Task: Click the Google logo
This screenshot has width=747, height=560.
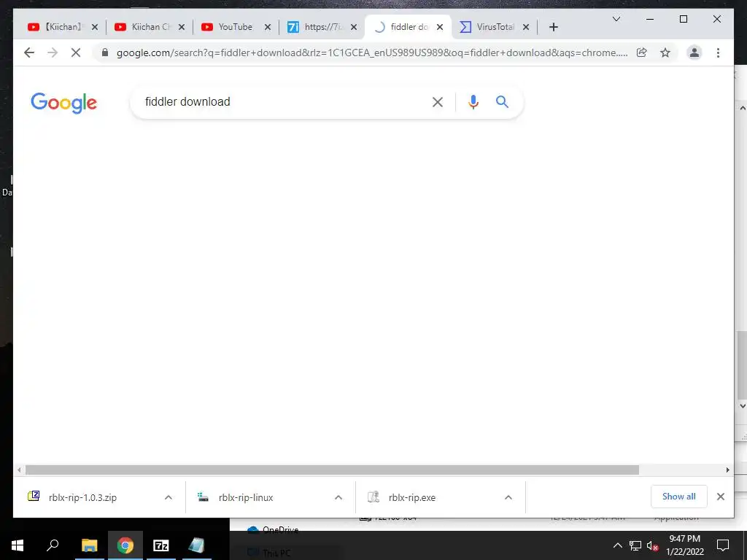Action: point(64,103)
